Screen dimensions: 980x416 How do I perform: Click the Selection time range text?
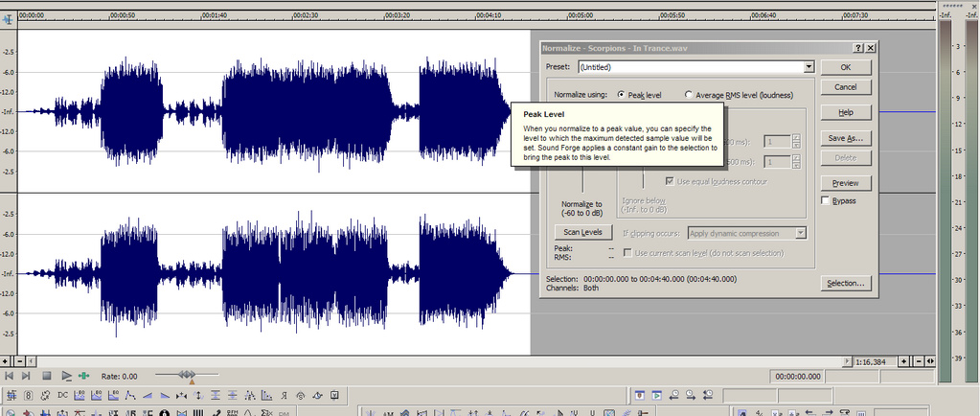(659, 279)
